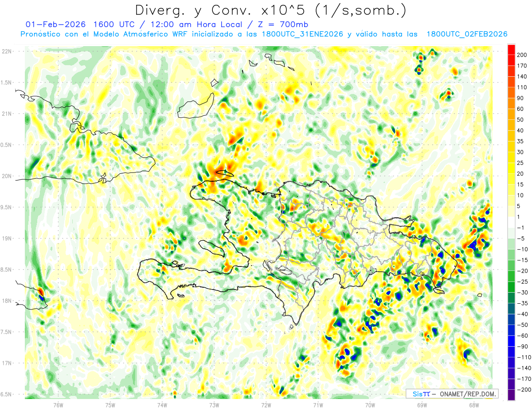Image resolution: width=532 pixels, height=411 pixels.
Task: Click the '8.5N' latitude label
Action: pyautogui.click(x=7, y=270)
